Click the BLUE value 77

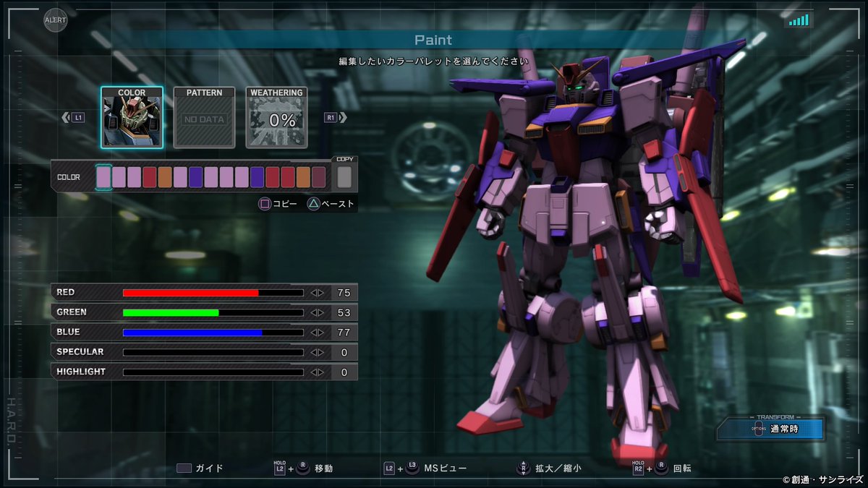[x=344, y=333]
